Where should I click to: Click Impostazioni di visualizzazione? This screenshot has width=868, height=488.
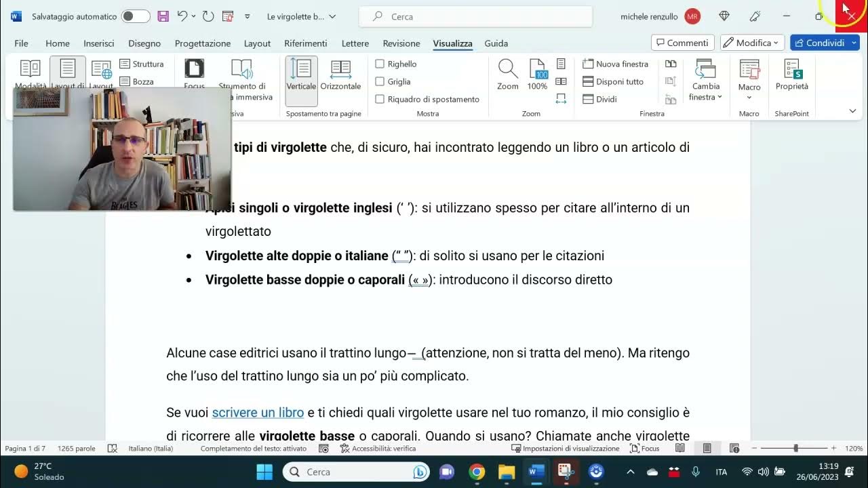(x=565, y=448)
